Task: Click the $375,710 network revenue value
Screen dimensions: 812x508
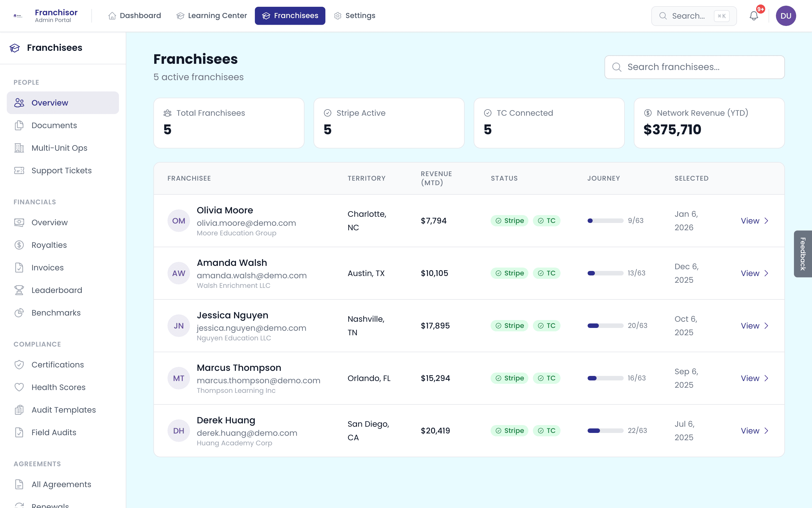Action: pos(672,130)
